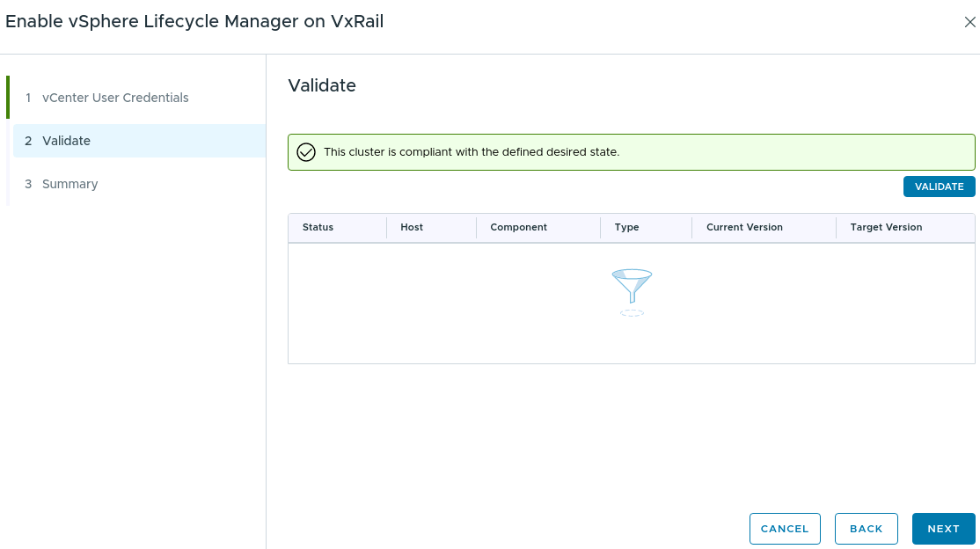Select the Status column header
980x549 pixels.
click(x=316, y=227)
